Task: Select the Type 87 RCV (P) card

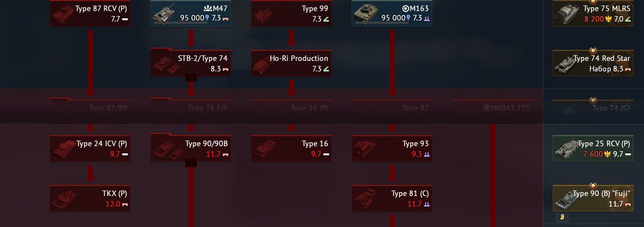Action: (90, 13)
